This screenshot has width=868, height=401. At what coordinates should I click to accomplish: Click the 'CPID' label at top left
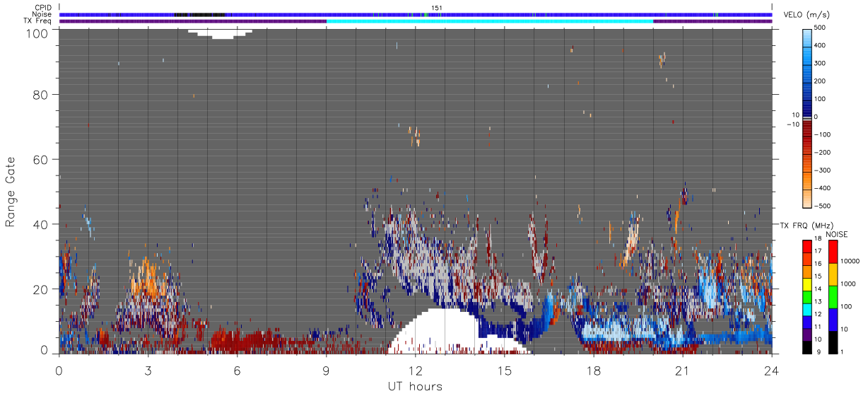coord(43,8)
